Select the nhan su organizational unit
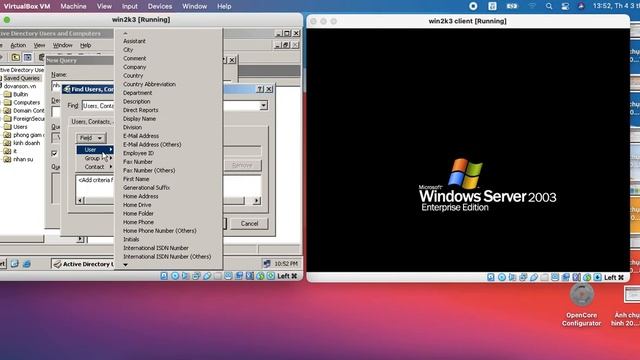Image resolution: width=640 pixels, height=360 pixels. [x=23, y=159]
